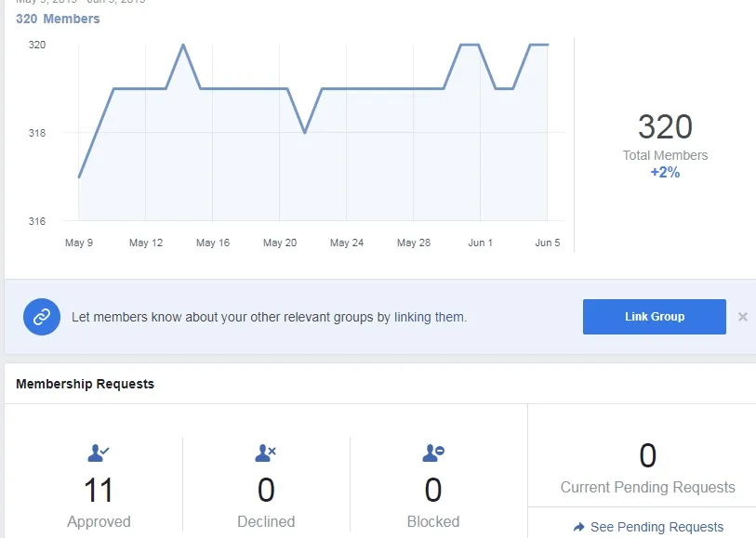Click the checkmark person icon above 11
Image resolution: width=756 pixels, height=538 pixels.
click(x=99, y=453)
